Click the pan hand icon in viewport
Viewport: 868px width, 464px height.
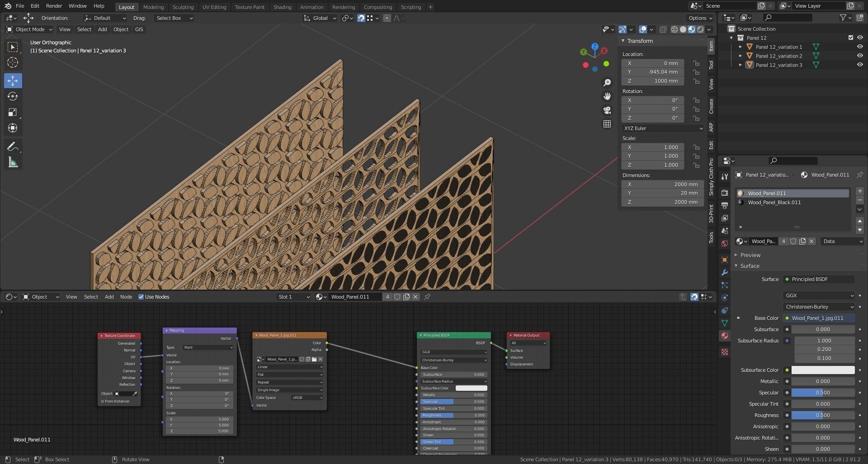[x=607, y=96]
